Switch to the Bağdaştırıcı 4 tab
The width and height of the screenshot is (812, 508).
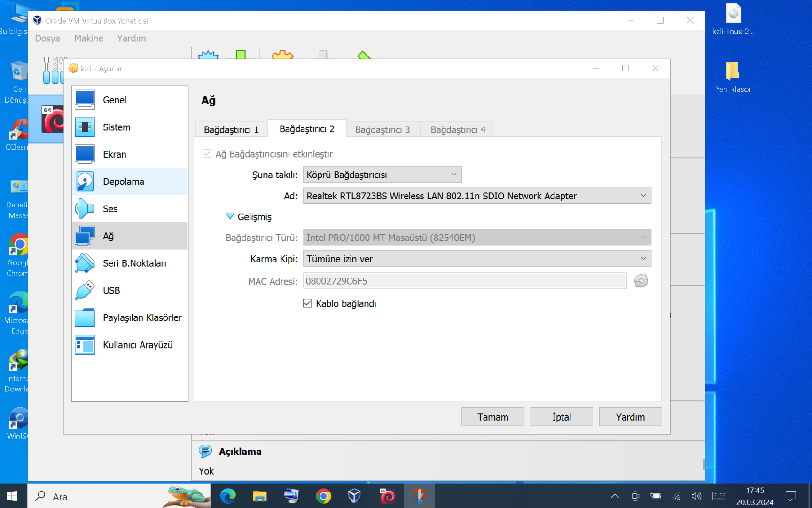pos(458,129)
